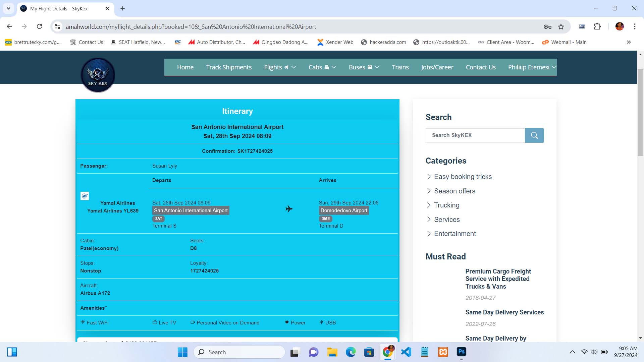Open Contact Us in site navigation
This screenshot has width=644, height=362.
481,67
